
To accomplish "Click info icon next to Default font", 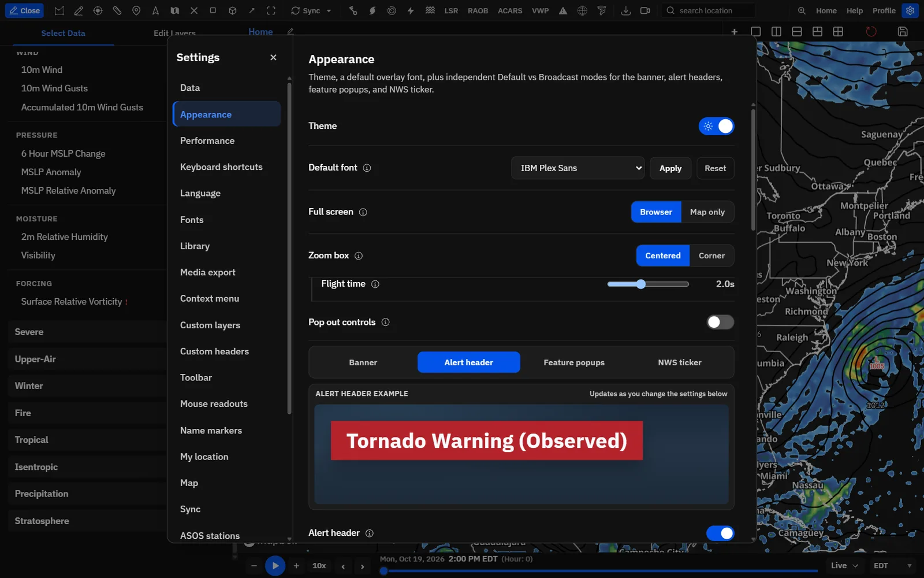I will (x=367, y=168).
